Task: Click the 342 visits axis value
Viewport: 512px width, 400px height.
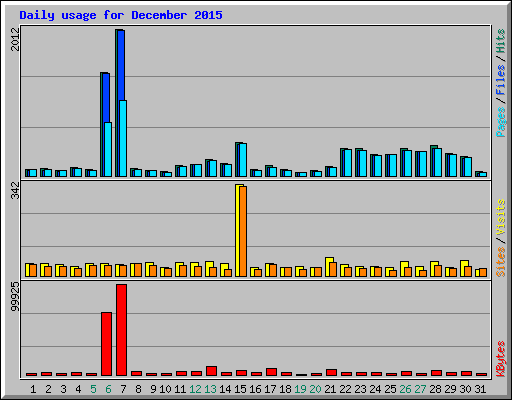Action: click(x=15, y=191)
